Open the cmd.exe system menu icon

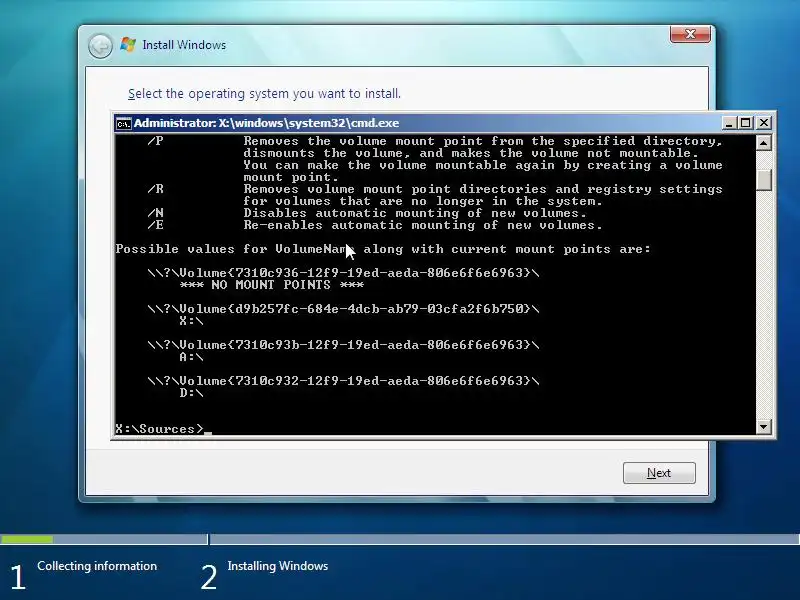(x=123, y=123)
